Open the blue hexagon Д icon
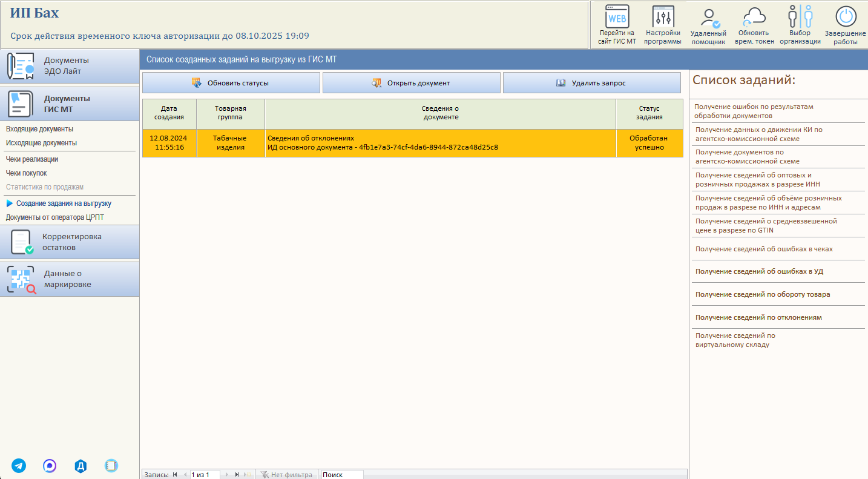This screenshot has width=868, height=479. [x=81, y=466]
